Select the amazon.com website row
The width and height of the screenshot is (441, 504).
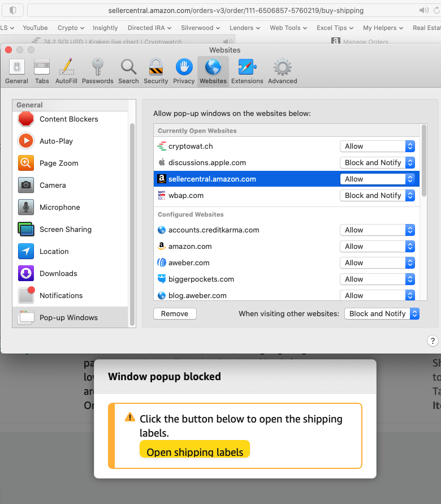coord(287,246)
